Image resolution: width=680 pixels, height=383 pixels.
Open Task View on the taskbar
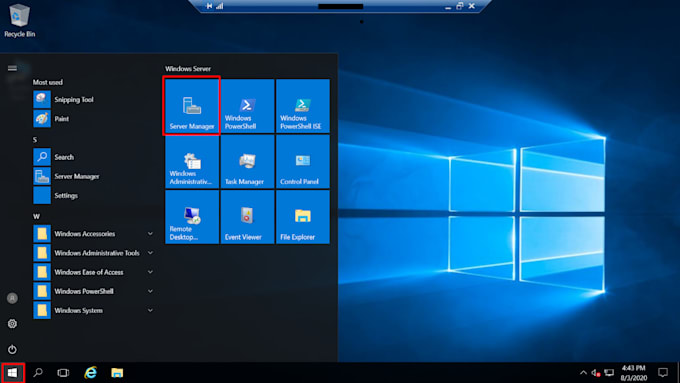[63, 373]
